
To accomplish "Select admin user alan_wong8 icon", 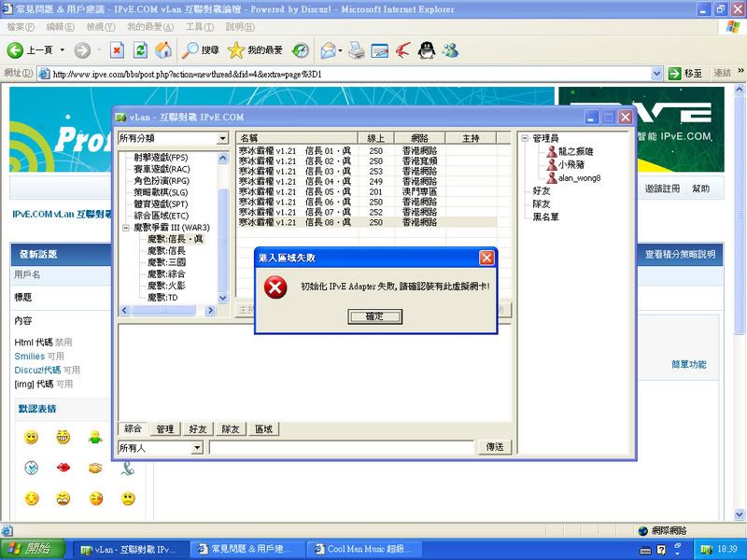I will [552, 177].
